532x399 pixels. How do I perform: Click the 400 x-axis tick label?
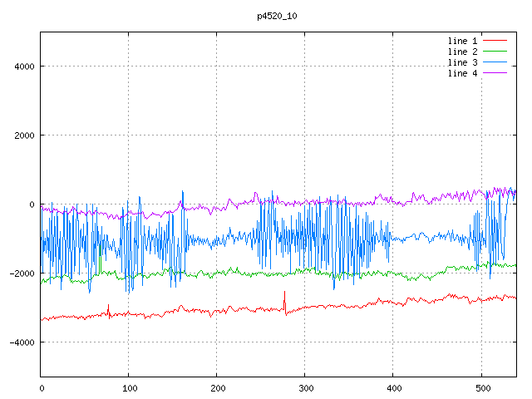click(x=393, y=387)
